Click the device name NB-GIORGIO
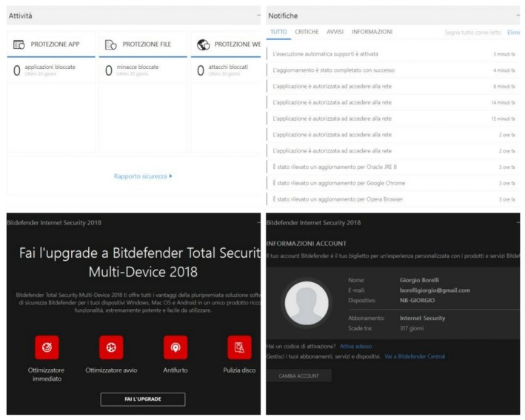Screen dimensions: 525x420 [x=417, y=300]
